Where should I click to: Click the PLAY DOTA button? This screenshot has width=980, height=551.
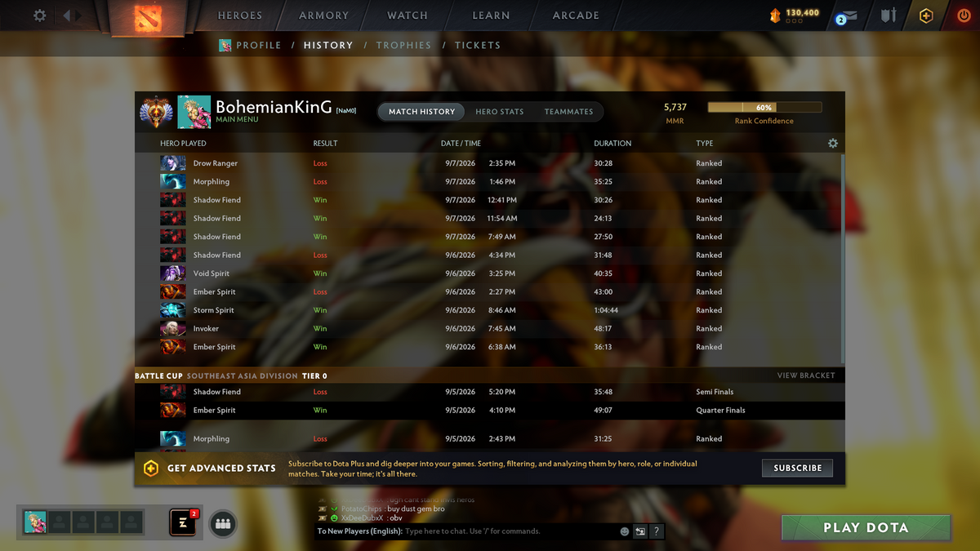click(x=866, y=527)
